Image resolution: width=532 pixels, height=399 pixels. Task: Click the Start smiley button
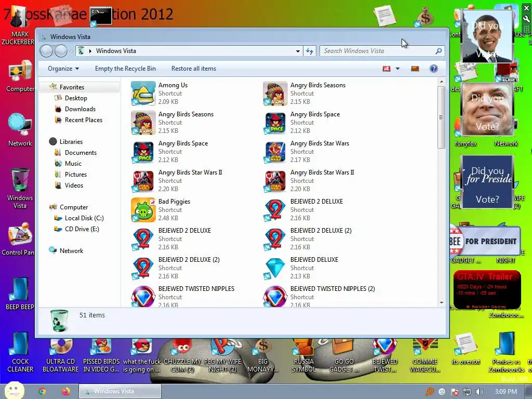14,390
